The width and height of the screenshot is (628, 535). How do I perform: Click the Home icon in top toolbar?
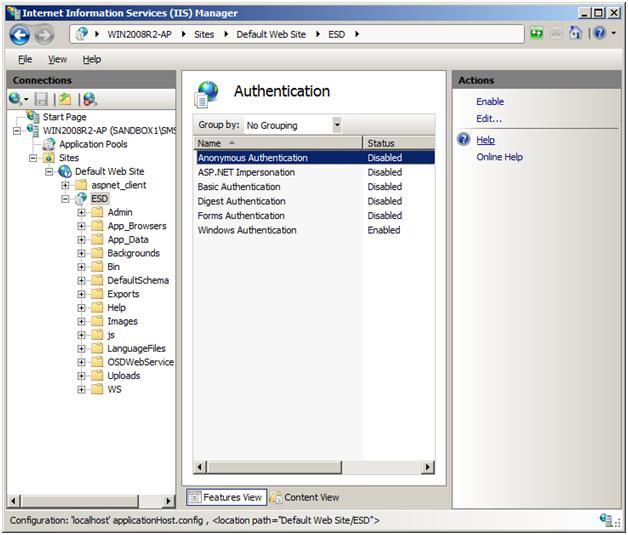575,33
